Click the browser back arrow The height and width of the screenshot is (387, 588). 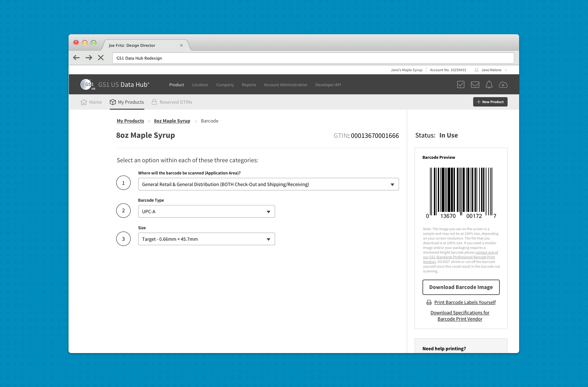tap(76, 58)
